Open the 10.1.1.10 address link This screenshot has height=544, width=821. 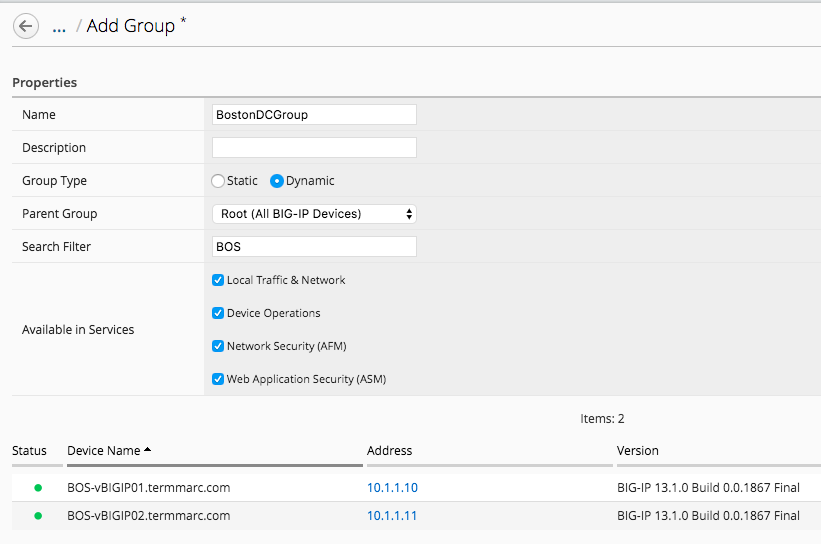[392, 488]
